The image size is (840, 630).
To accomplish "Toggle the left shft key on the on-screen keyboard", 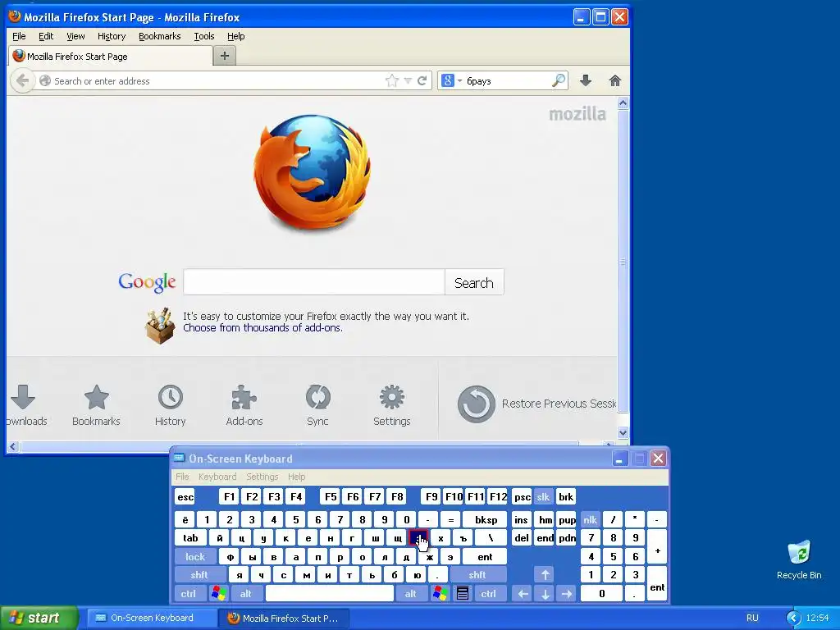I will (x=199, y=575).
